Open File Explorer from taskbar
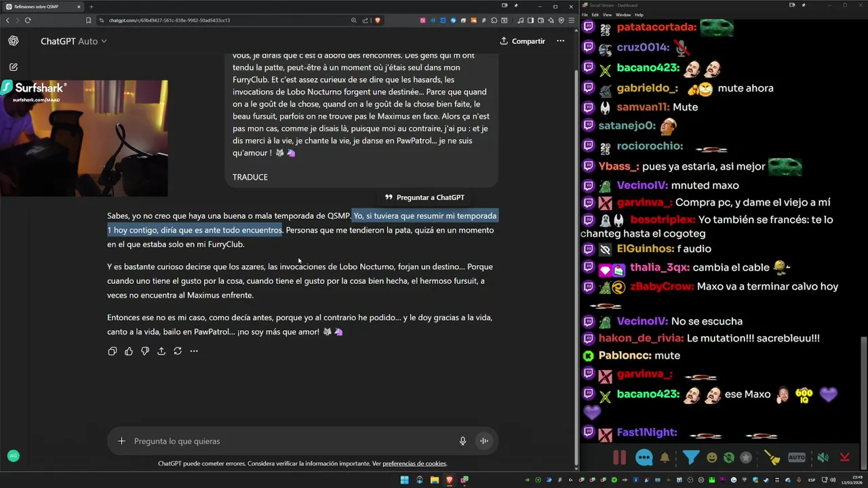 434,480
